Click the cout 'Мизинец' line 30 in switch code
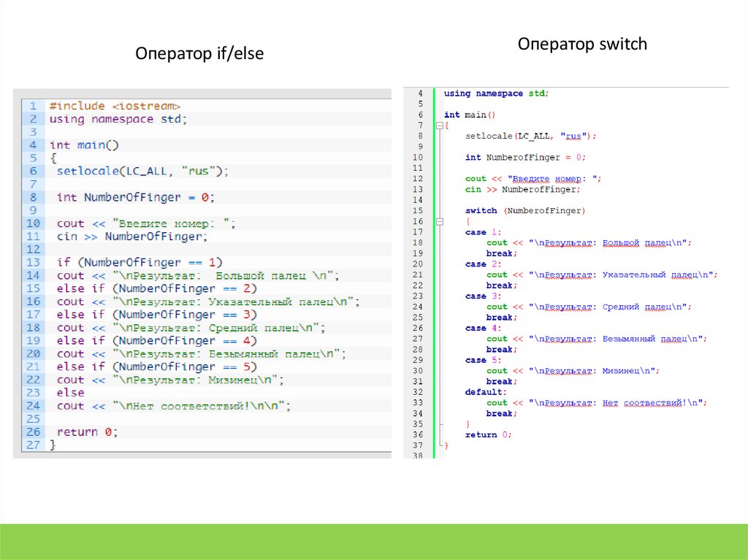748x560 pixels. tap(573, 371)
